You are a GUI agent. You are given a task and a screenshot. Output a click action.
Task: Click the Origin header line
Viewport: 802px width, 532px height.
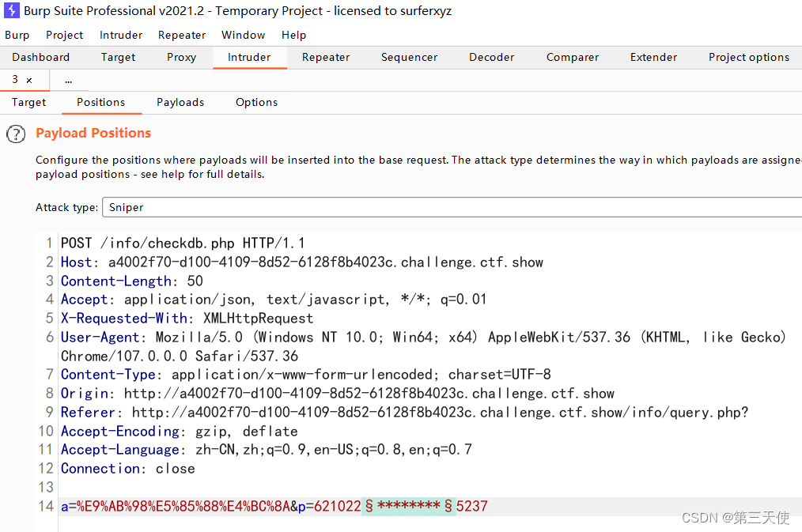coord(338,394)
